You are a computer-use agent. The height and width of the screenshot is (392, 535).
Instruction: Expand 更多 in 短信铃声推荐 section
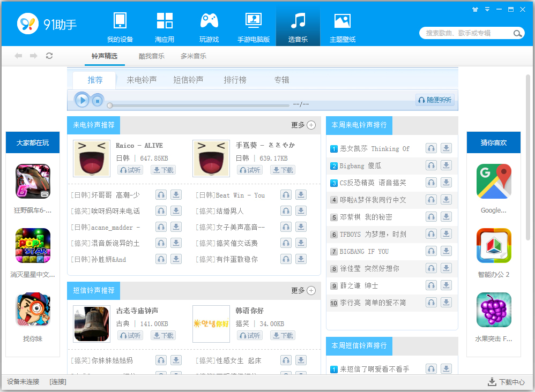tap(303, 290)
